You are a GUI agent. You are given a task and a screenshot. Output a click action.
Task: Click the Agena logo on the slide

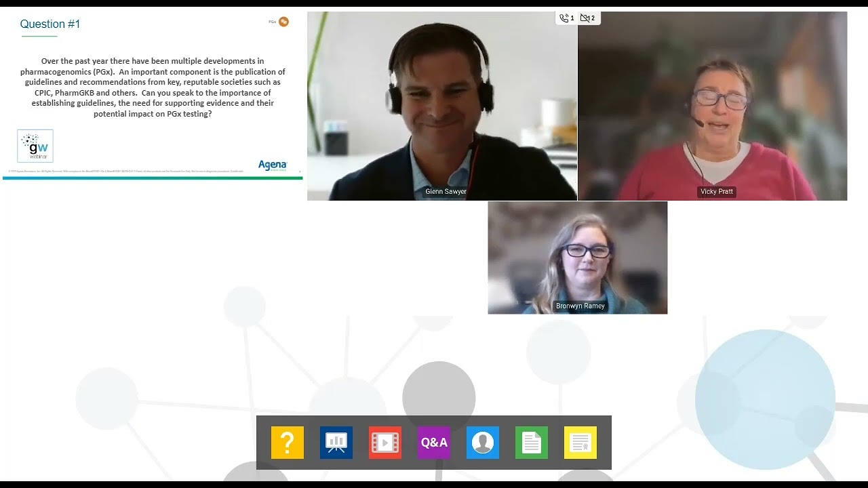click(x=273, y=165)
